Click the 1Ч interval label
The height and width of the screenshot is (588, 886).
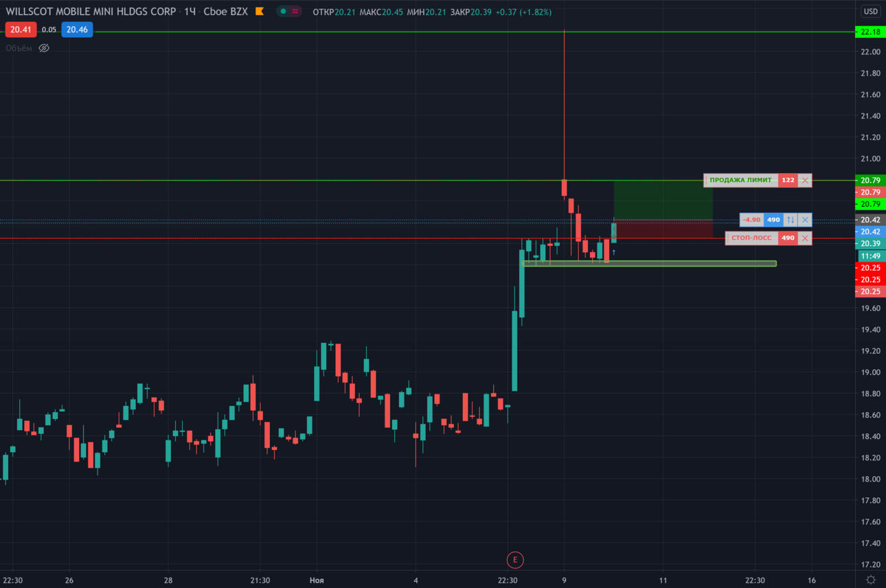190,12
